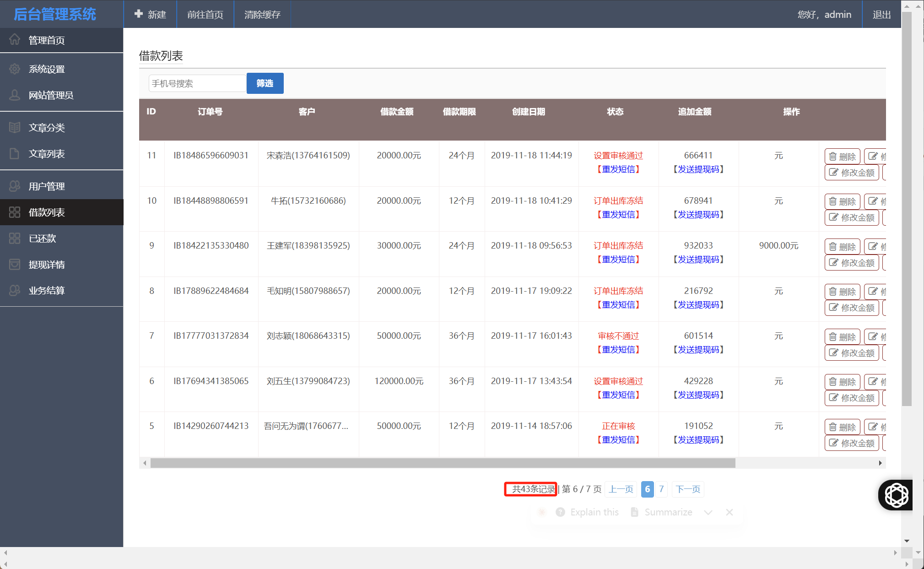Click 发送提现码 under code 932033
This screenshot has height=569, width=924.
[698, 259]
